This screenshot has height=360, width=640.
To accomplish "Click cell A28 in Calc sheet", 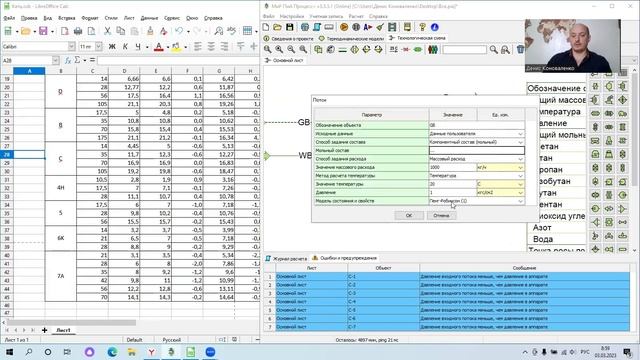I will click(29, 155).
